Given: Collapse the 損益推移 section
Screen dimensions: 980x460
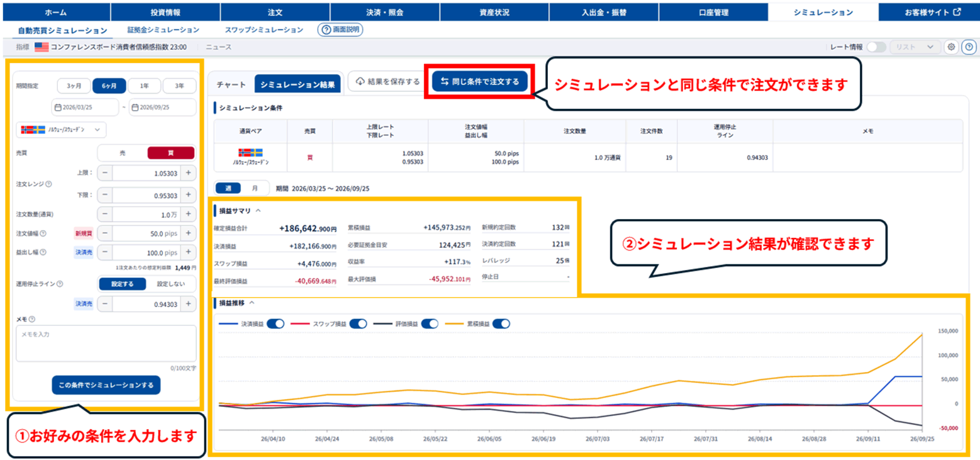Looking at the screenshot, I should coord(252,303).
